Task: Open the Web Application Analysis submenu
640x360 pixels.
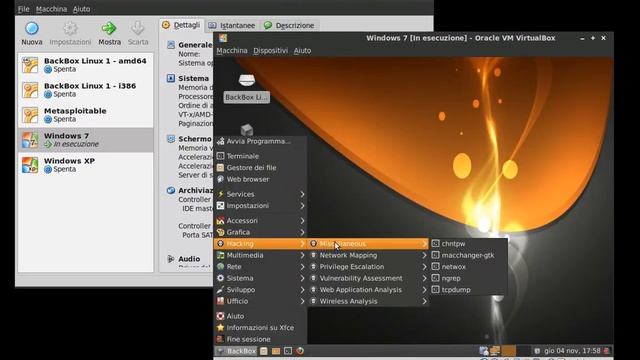Action: tap(368, 290)
